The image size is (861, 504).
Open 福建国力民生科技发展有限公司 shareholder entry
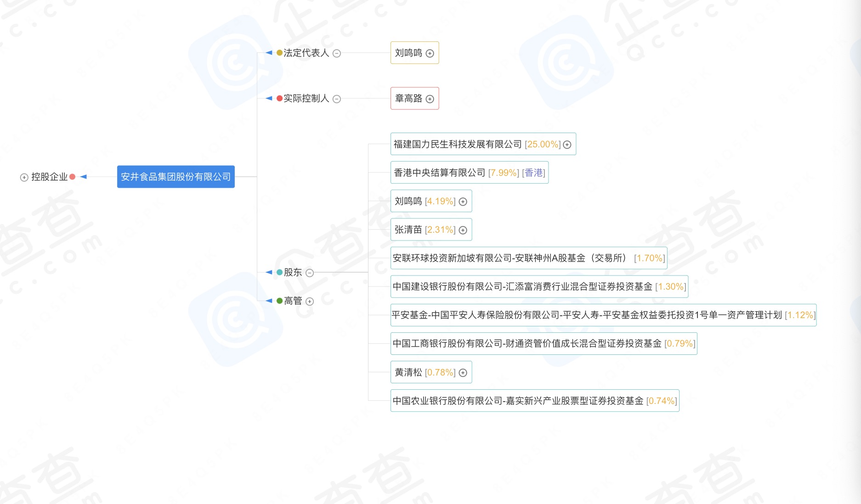483,144
